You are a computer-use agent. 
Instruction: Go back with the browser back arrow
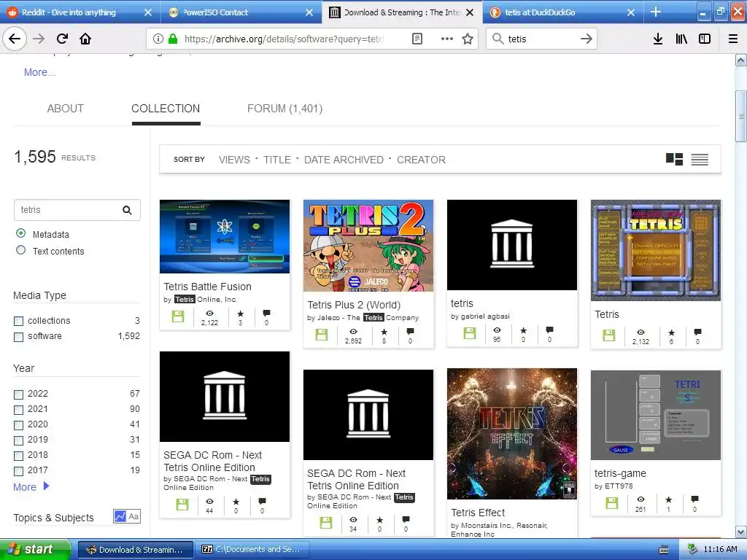(x=15, y=39)
